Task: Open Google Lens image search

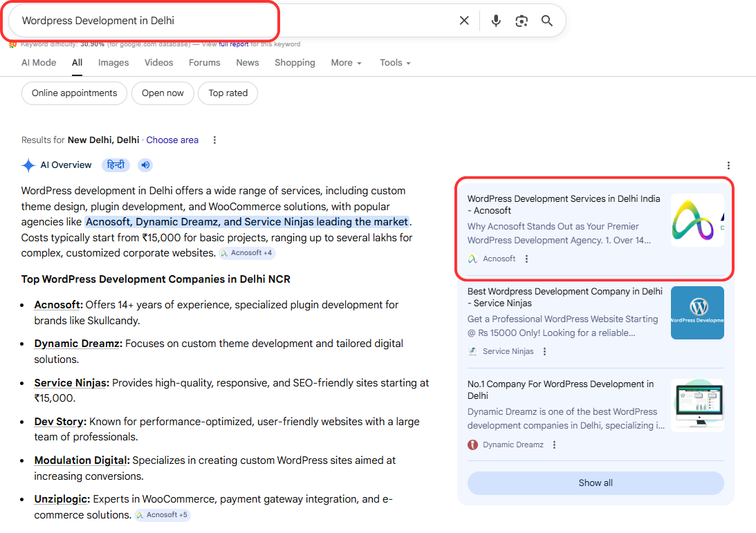Action: tap(522, 21)
